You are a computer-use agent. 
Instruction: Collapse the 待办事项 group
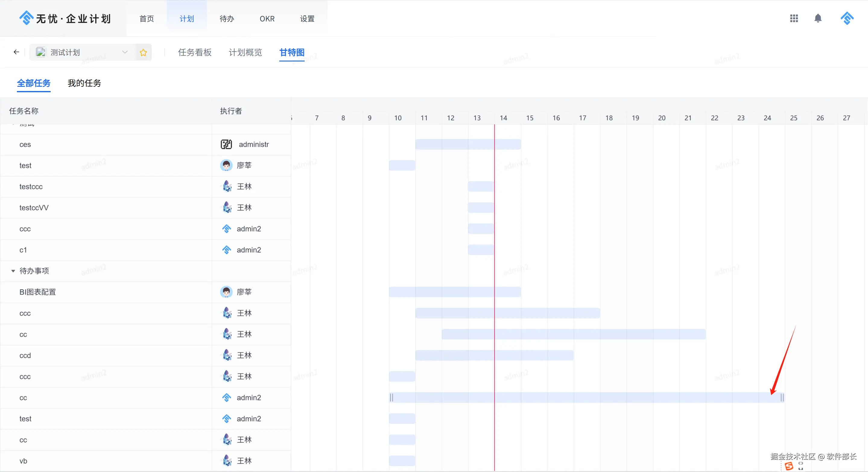(13, 271)
